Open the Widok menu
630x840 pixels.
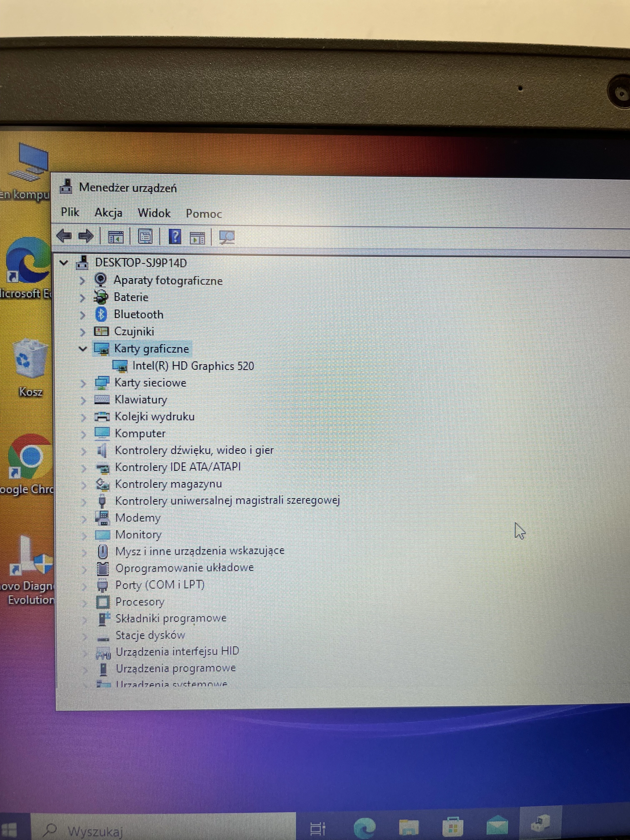[x=154, y=213]
